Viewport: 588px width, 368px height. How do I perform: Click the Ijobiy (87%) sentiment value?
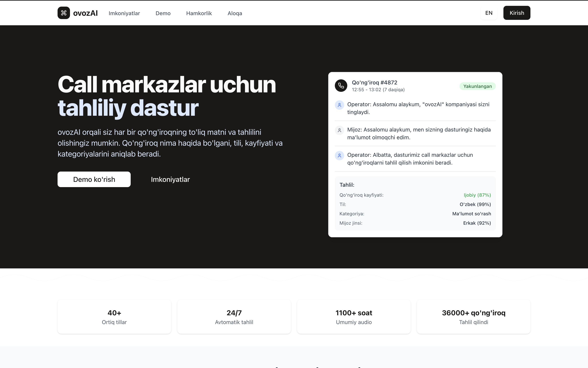477,195
